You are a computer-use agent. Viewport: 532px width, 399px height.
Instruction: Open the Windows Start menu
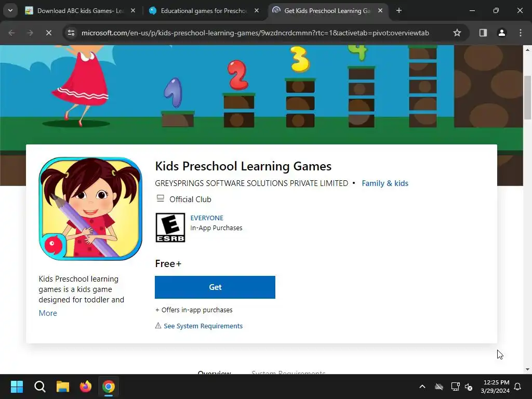click(17, 387)
